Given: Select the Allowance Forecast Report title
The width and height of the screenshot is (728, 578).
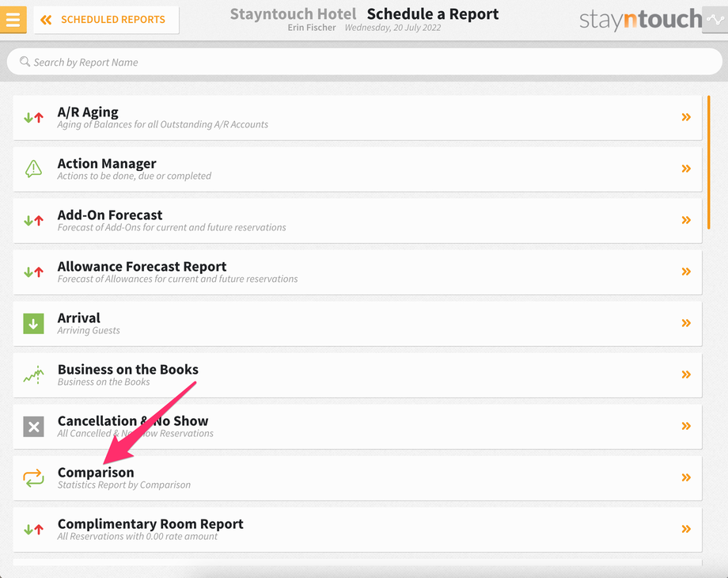Looking at the screenshot, I should pyautogui.click(x=142, y=267).
